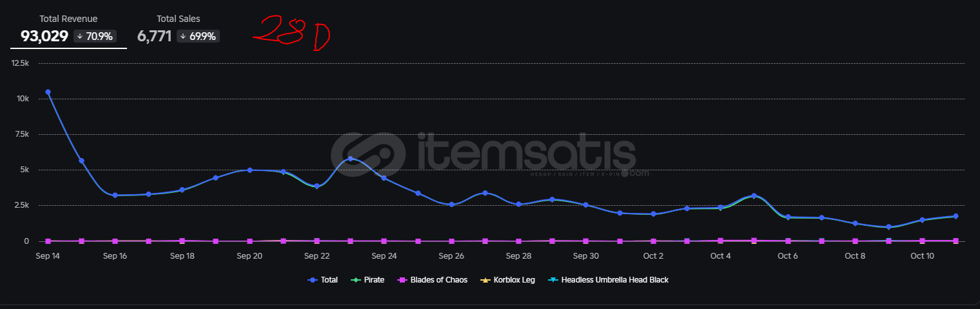
Task: Select the Total data point on Sep 14
Action: pos(48,92)
